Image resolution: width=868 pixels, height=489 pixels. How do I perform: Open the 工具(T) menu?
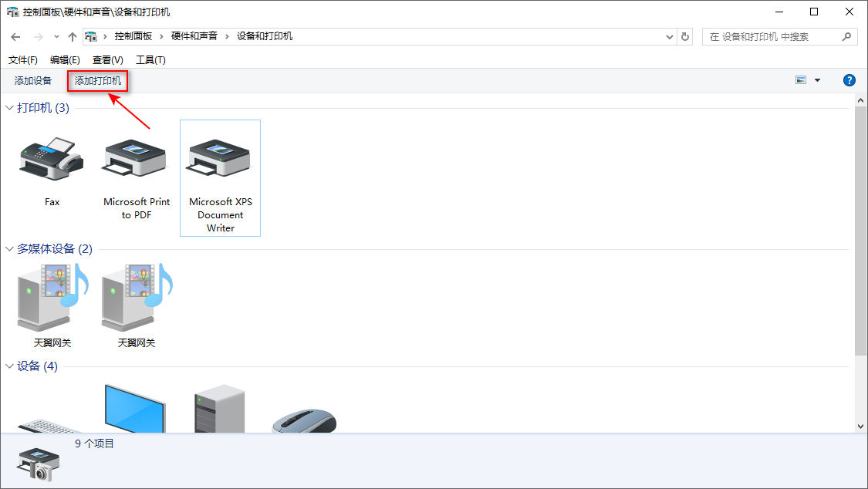coord(150,59)
